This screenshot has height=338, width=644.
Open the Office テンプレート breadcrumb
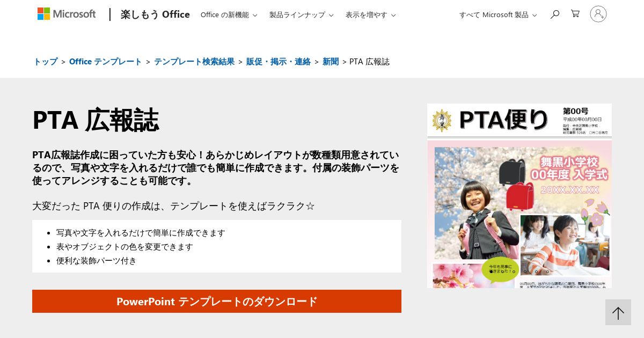click(106, 61)
